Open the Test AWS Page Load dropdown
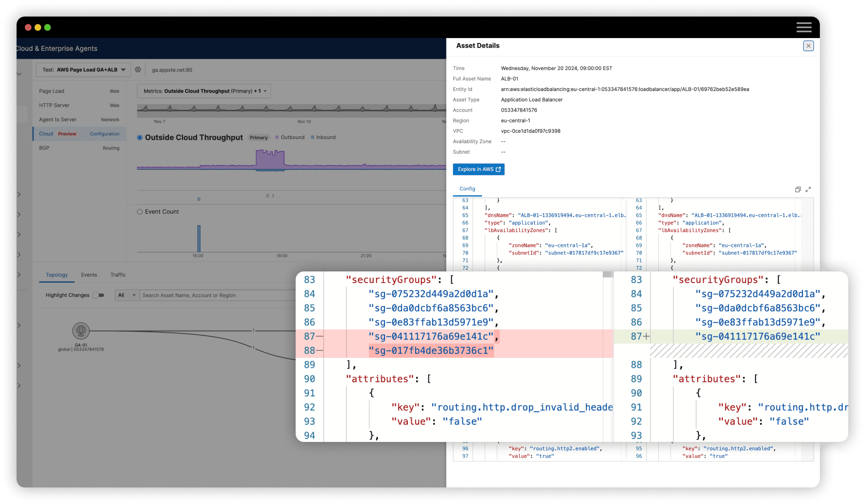The width and height of the screenshot is (865, 504). (83, 70)
